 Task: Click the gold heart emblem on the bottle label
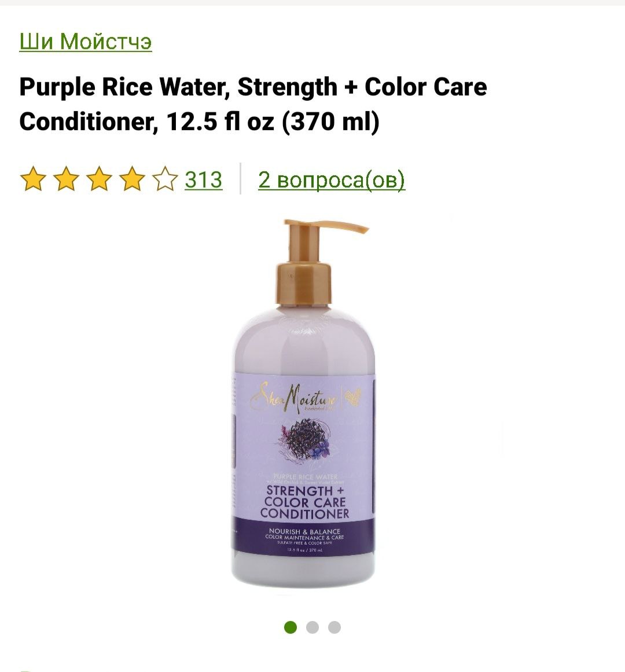354,397
